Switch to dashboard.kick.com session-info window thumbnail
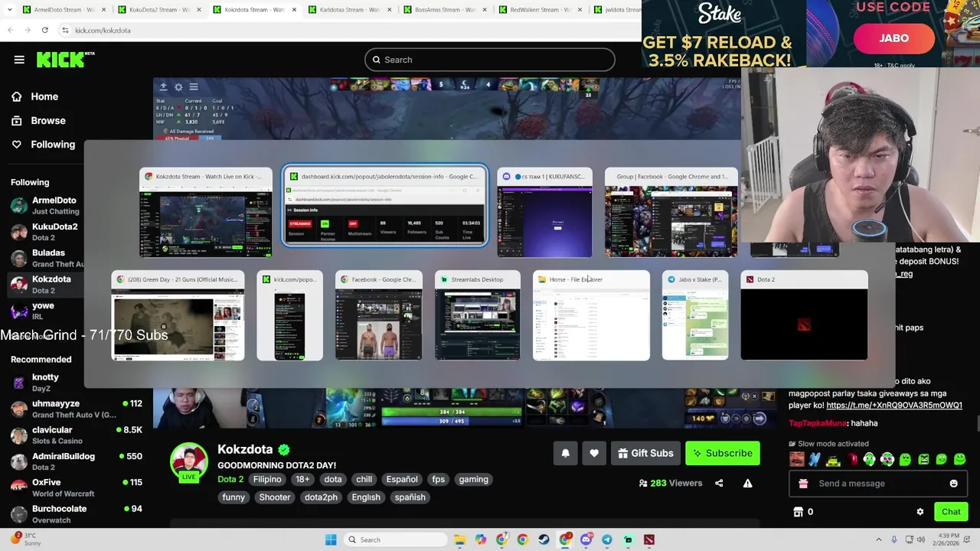The width and height of the screenshot is (980, 551). 384,207
